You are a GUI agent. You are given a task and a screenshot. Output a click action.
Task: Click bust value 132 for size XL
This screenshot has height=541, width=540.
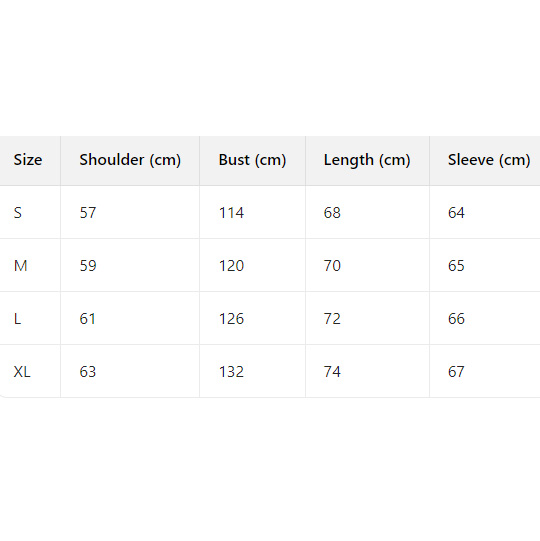click(231, 372)
